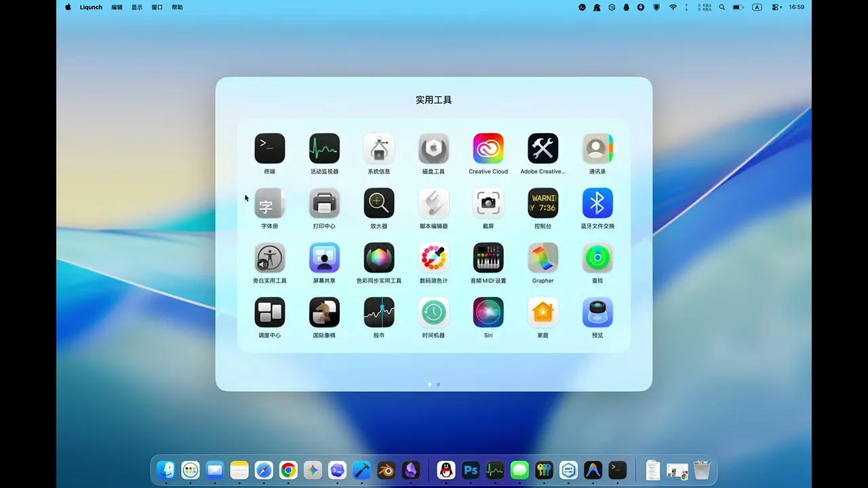868x488 pixels.
Task: Open 通讯录 (Contacts)
Action: point(597,148)
